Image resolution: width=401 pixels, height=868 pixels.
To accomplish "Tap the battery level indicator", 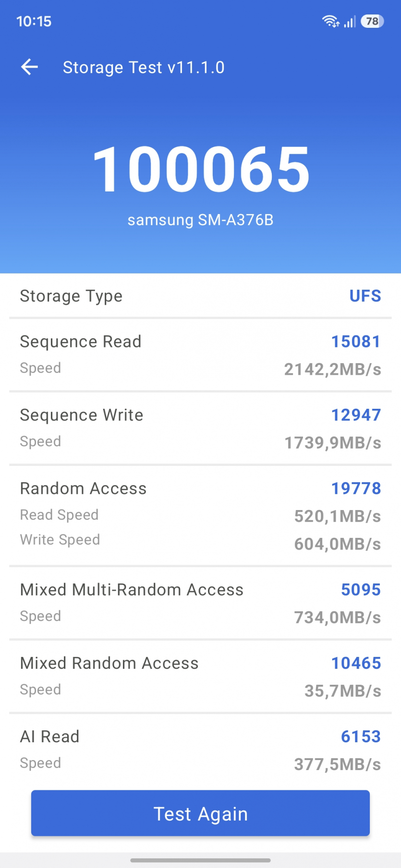I will point(372,21).
